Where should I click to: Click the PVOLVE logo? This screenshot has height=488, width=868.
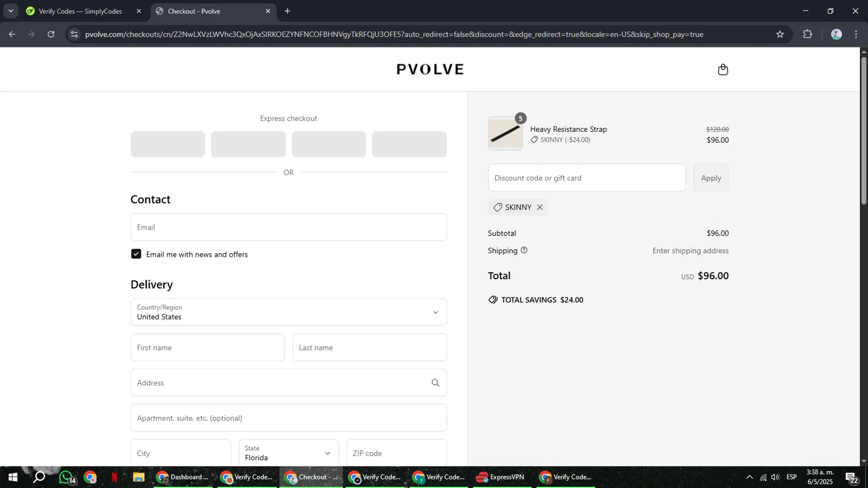point(430,69)
